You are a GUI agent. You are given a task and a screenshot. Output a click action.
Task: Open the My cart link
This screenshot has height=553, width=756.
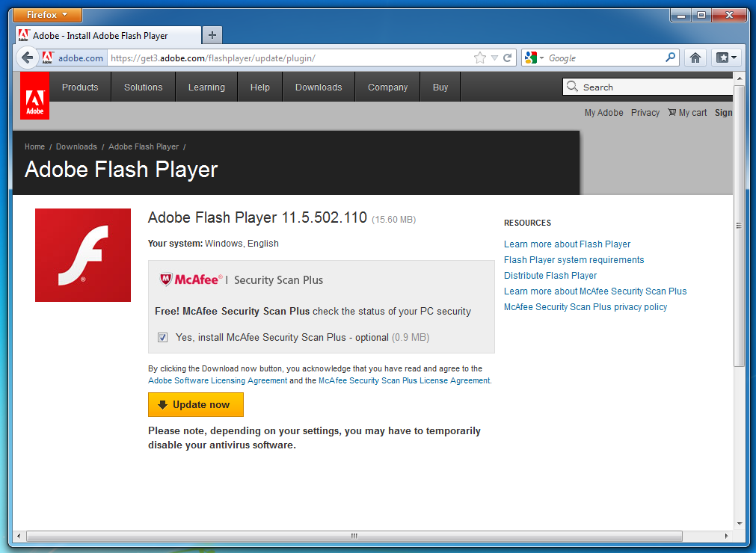687,113
